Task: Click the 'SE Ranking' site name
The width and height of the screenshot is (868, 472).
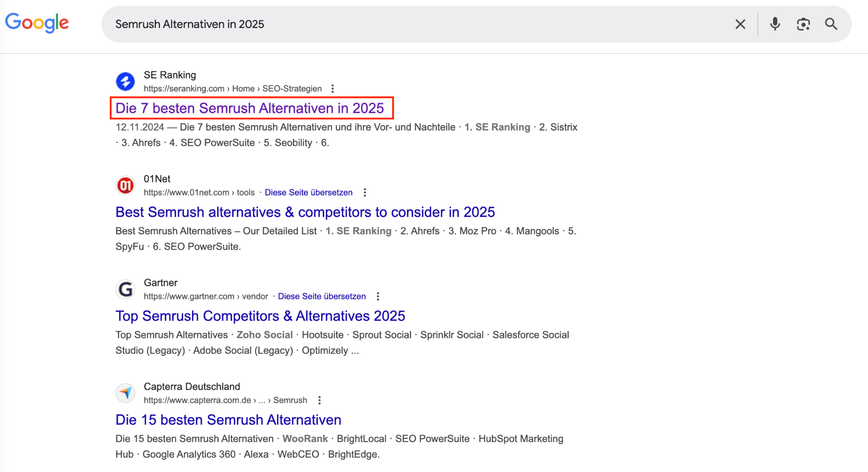Action: click(170, 75)
